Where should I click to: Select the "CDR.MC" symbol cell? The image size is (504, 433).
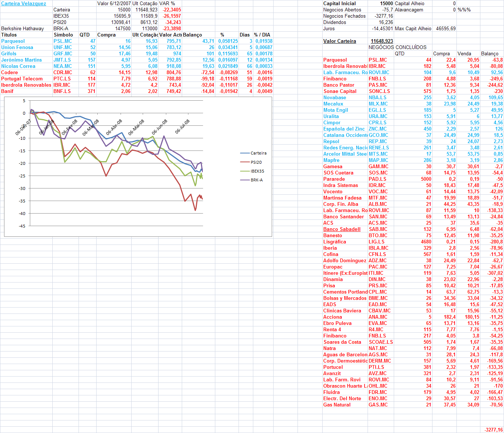click(x=63, y=73)
